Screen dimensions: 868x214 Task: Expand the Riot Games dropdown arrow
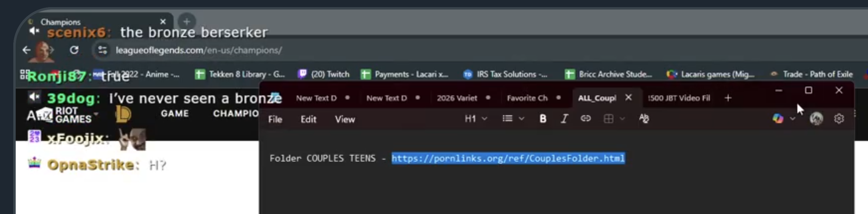coord(96,114)
